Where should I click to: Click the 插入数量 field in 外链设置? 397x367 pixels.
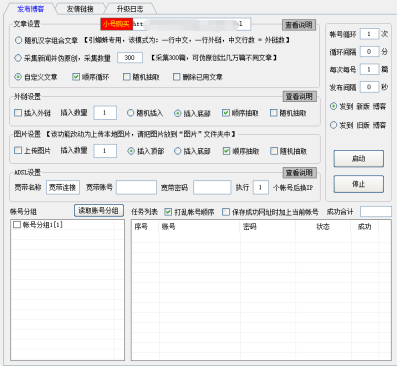pyautogui.click(x=105, y=113)
